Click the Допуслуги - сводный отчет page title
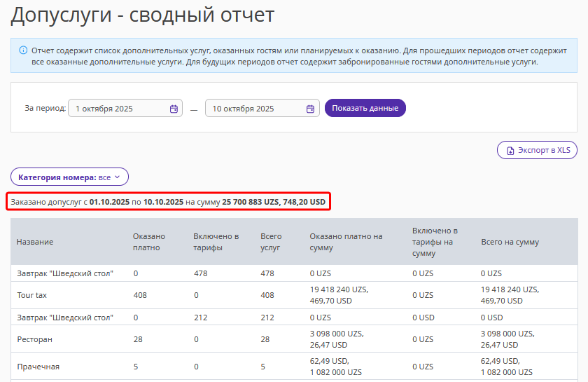This screenshot has width=588, height=382. tap(142, 14)
